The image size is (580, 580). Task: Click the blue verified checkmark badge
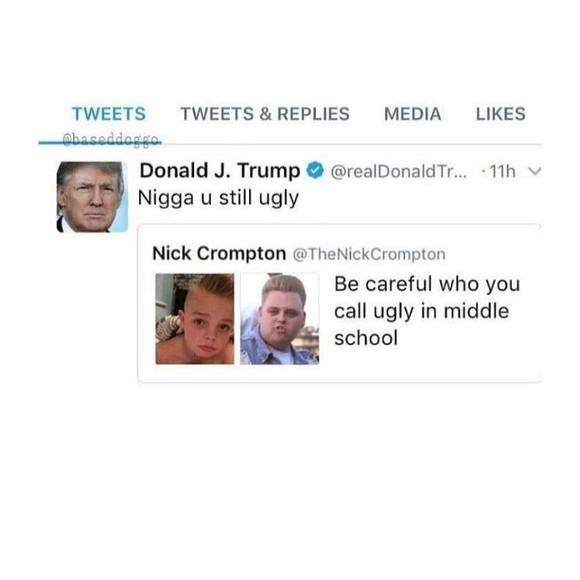click(x=315, y=171)
